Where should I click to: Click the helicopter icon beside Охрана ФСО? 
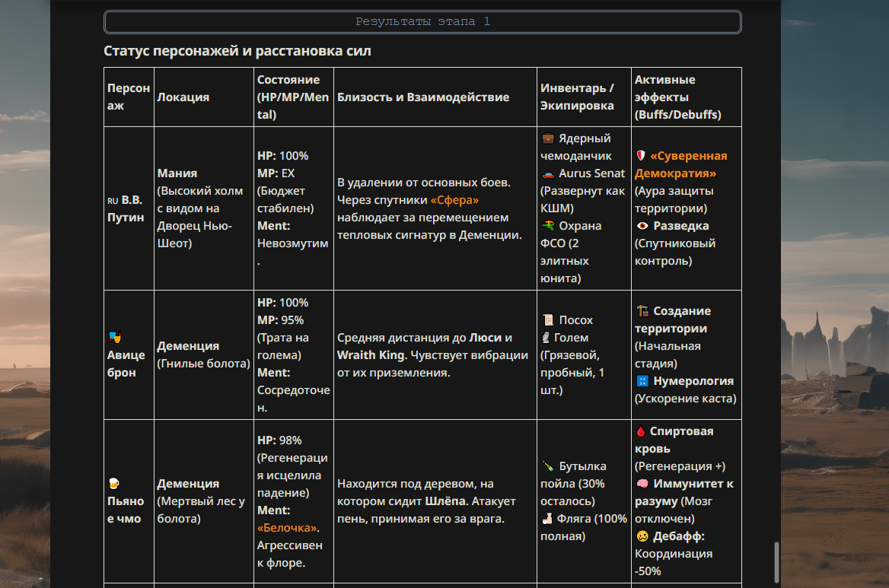pos(548,226)
